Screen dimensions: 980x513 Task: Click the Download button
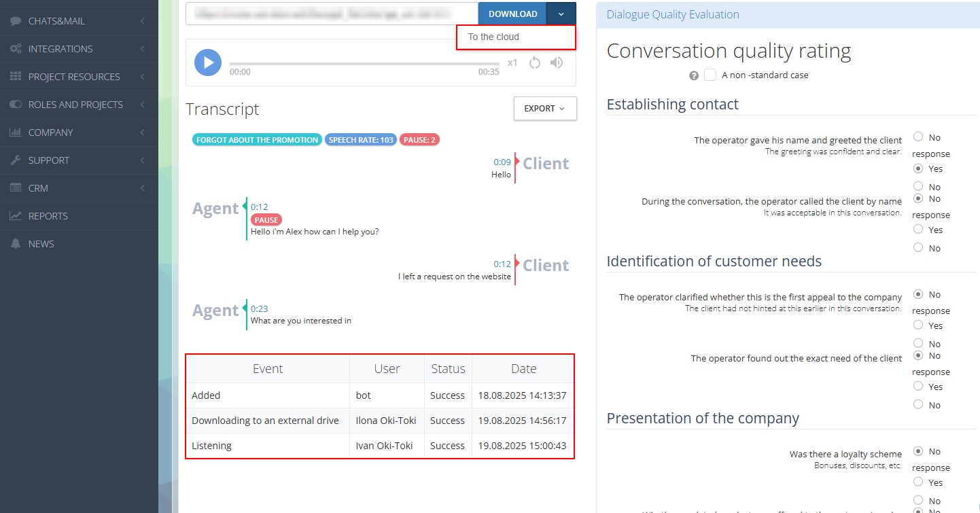512,14
